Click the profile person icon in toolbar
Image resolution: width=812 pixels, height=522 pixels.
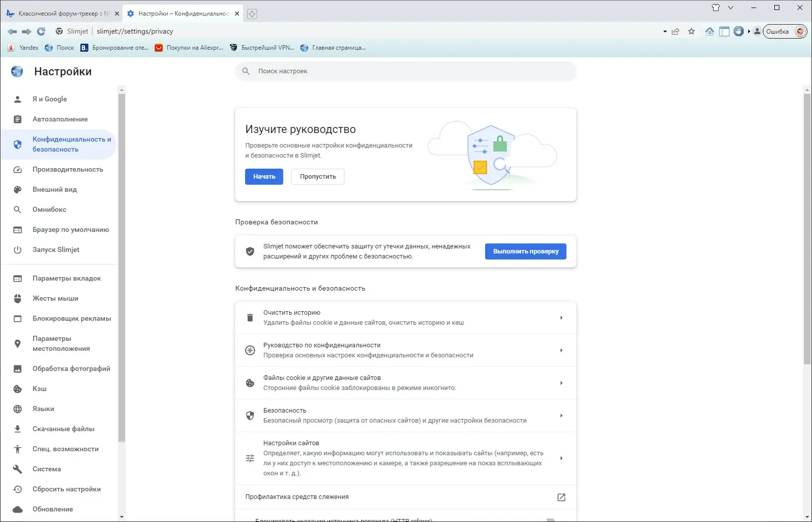click(x=757, y=31)
